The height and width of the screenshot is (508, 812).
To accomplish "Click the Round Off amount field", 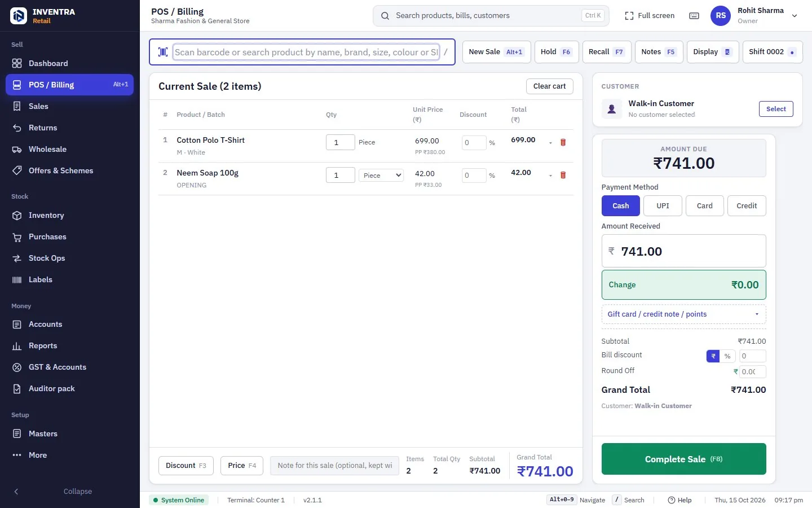I will pos(752,371).
